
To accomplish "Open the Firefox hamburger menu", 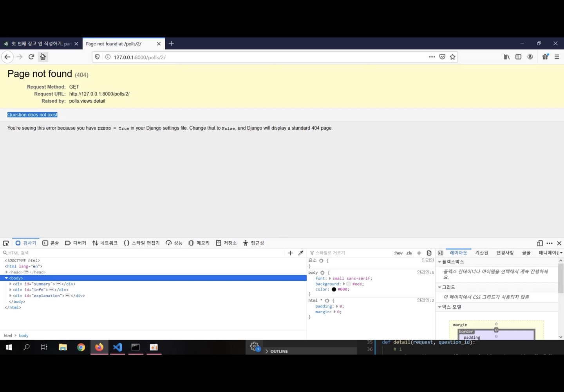I will pos(557,57).
